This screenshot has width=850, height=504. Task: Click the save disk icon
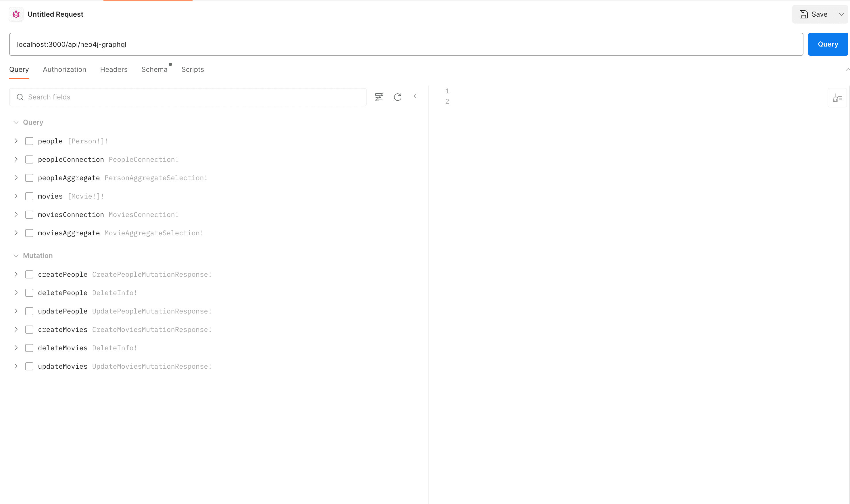click(x=803, y=14)
